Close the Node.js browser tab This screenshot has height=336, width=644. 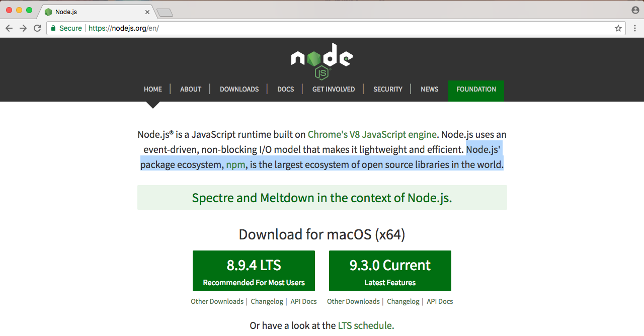147,12
